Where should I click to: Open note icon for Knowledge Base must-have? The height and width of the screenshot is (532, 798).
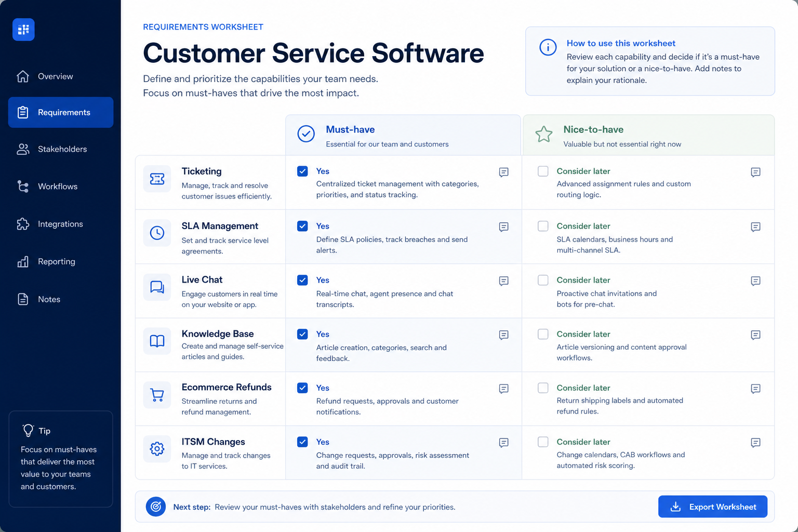click(503, 335)
